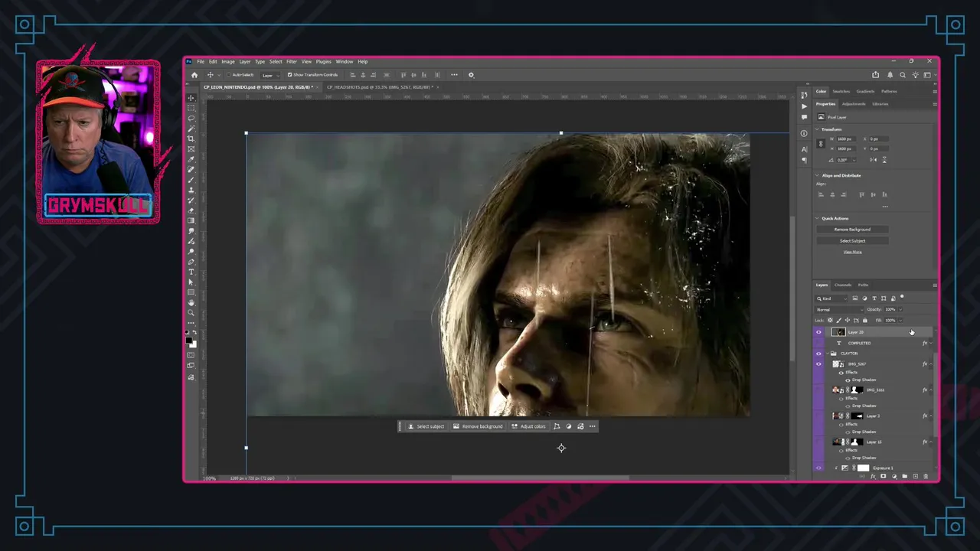Toggle visibility of Exposure 1 layer

[x=818, y=468]
